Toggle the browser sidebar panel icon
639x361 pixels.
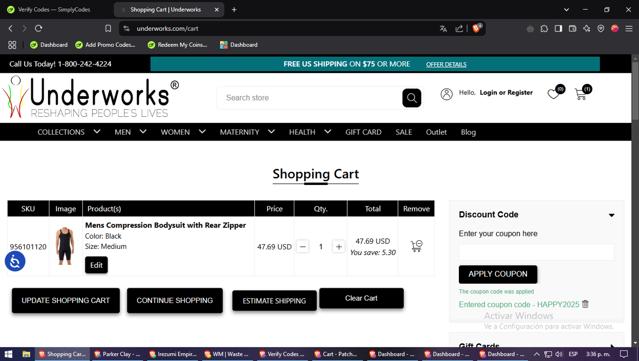[x=558, y=29]
